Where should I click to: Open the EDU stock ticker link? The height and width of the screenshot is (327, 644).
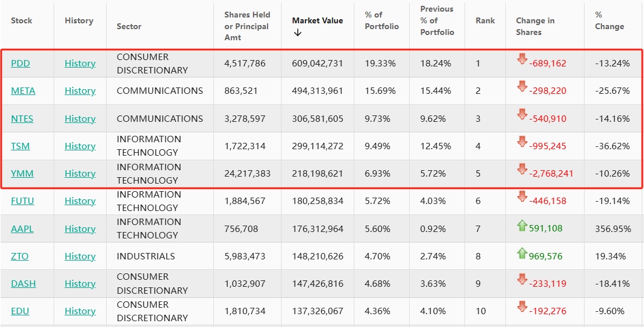tap(20, 311)
